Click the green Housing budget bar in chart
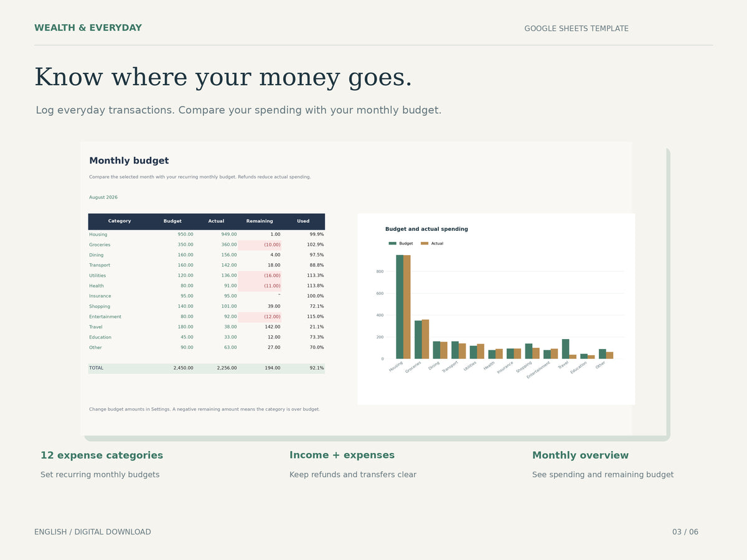Viewport: 747px width, 560px height. point(400,307)
